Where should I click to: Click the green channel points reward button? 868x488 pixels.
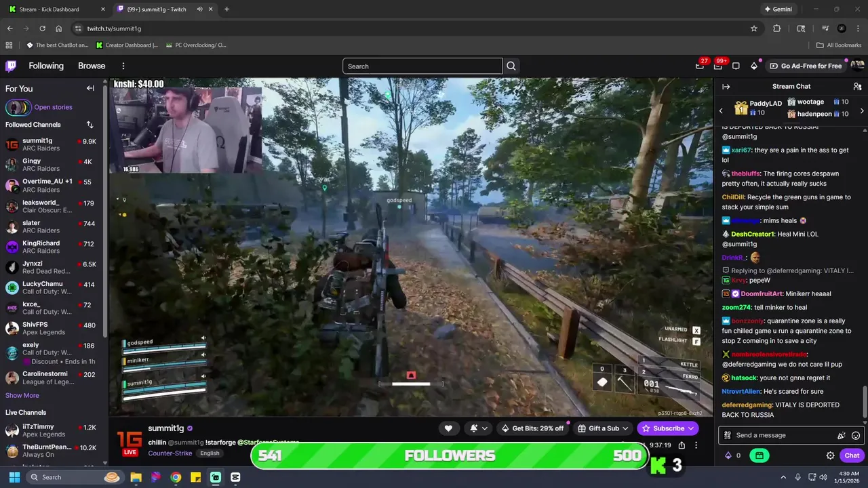(x=759, y=455)
